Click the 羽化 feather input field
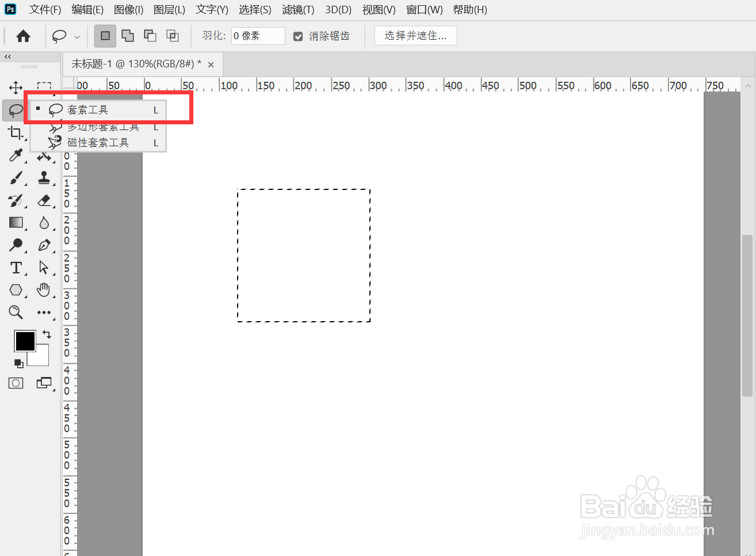Screen dimensions: 756x556 [x=258, y=36]
